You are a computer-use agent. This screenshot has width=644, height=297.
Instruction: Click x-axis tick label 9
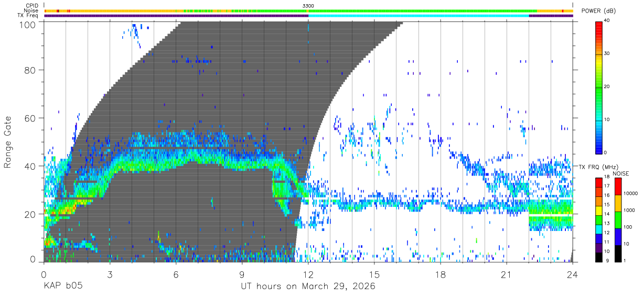242,275
